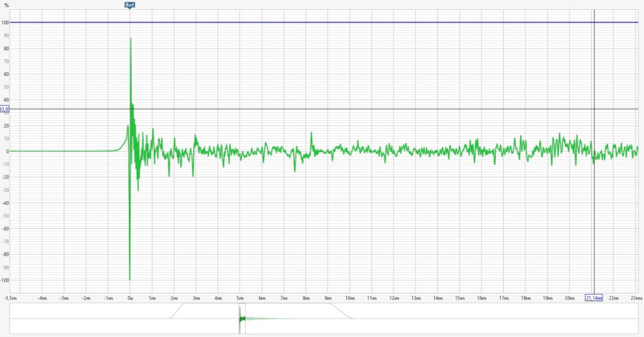Click the 15m tick label on the time axis
Image resolution: width=644 pixels, height=337 pixels.
459,298
